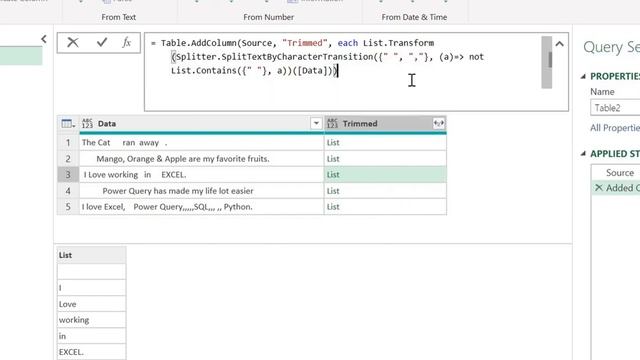Click the fx function icon
The image size is (640, 360).
pos(127,42)
